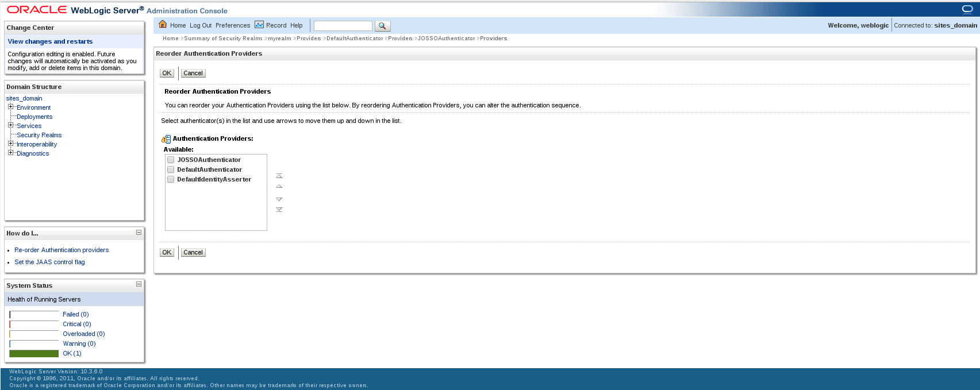Expand the Environment tree node

(10, 107)
